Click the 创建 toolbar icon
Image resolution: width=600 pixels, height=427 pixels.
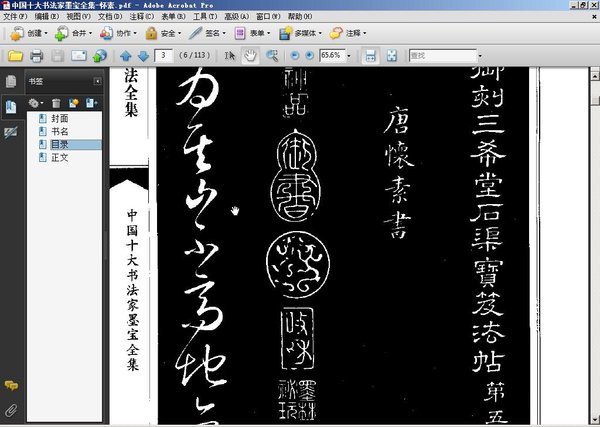tap(17, 34)
